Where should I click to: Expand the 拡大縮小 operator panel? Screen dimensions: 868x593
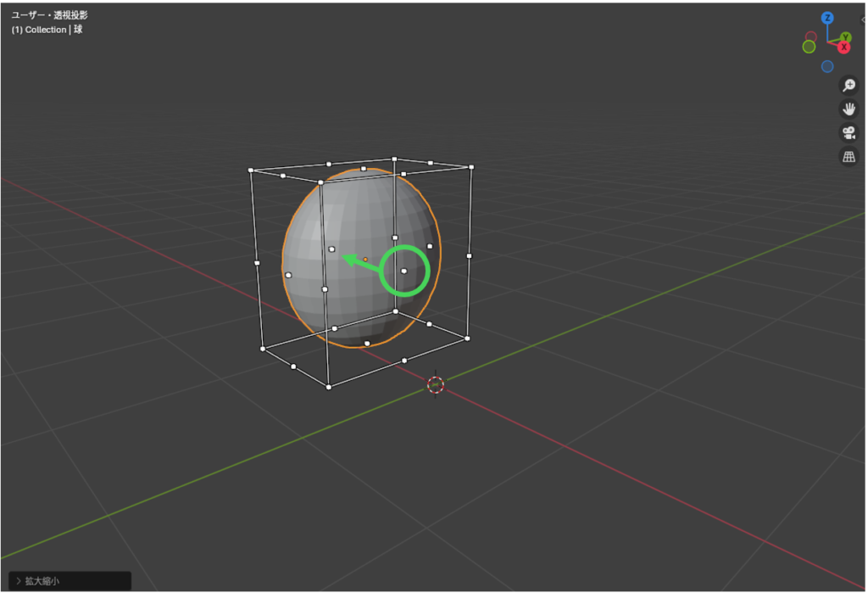70,581
